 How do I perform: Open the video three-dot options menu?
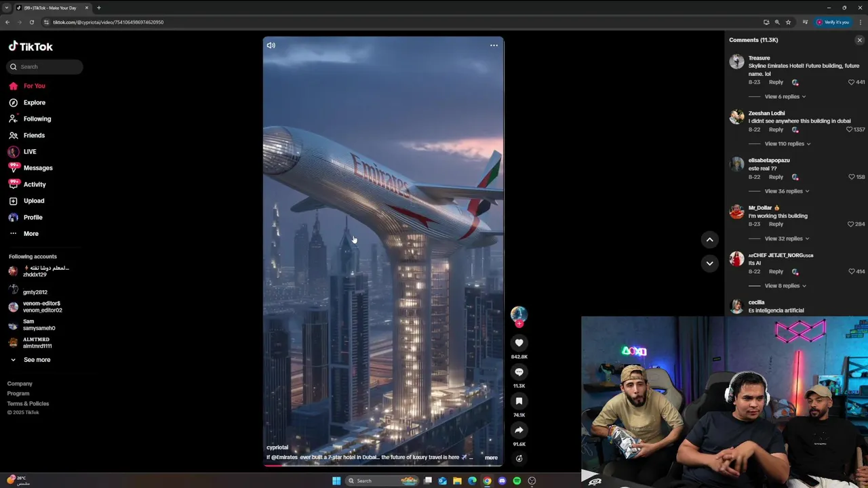pos(494,45)
